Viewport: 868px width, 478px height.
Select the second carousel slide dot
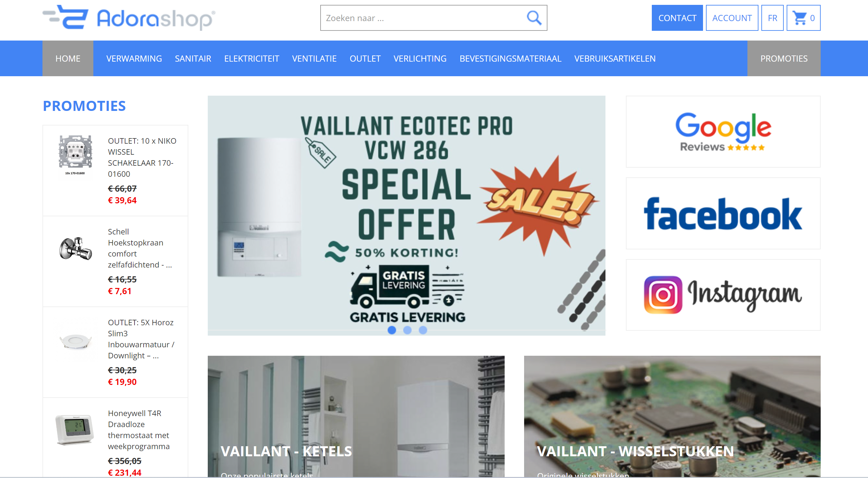[x=407, y=330]
